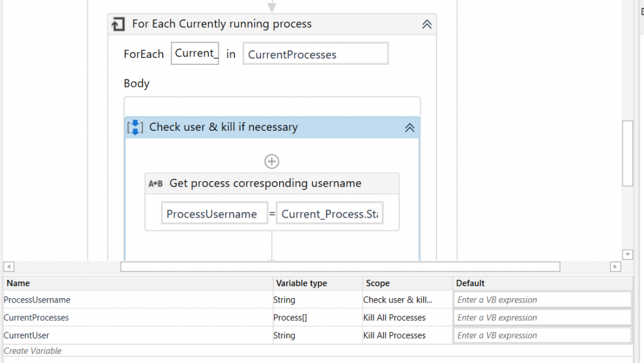Screen dimensions: 644x363
Task: Collapse the For Each Currently running process activity
Action: (x=427, y=25)
